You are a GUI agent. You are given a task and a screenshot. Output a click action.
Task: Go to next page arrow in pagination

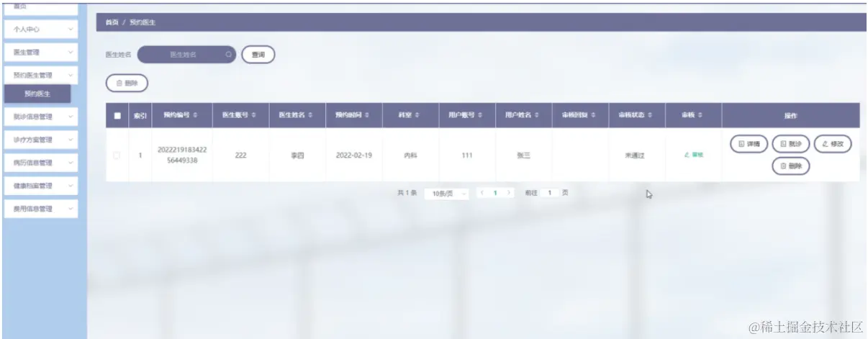pos(510,194)
